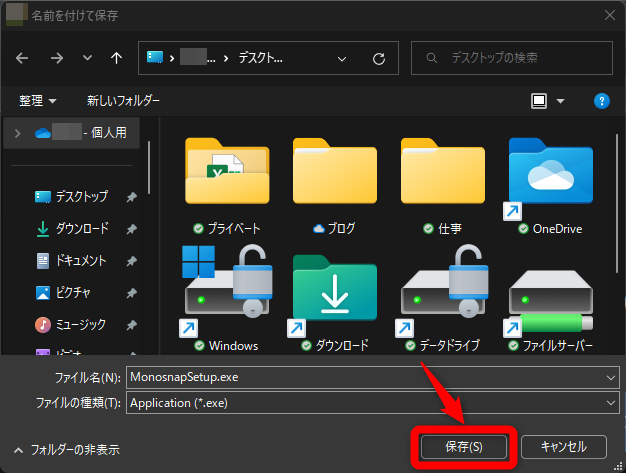Click the sidebar vertical scrollbar
The height and width of the screenshot is (473, 626).
tap(149, 168)
